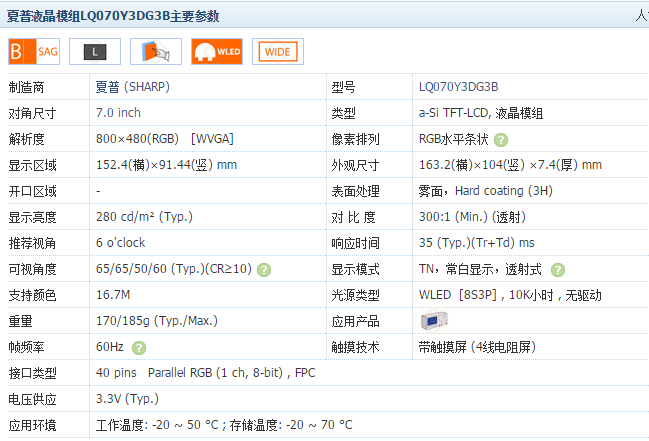Image resolution: width=649 pixels, height=441 pixels.
Task: Click the 光源类型 column label
Action: pyautogui.click(x=355, y=295)
